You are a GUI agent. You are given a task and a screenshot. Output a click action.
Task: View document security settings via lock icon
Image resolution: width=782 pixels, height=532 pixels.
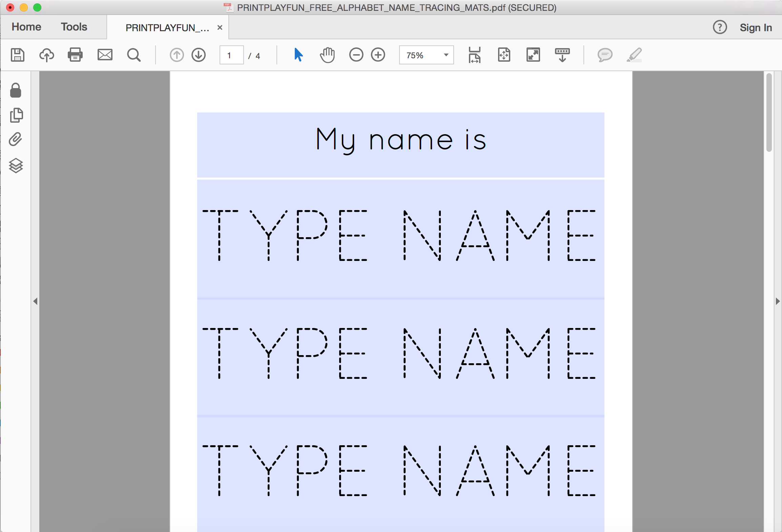click(x=16, y=90)
